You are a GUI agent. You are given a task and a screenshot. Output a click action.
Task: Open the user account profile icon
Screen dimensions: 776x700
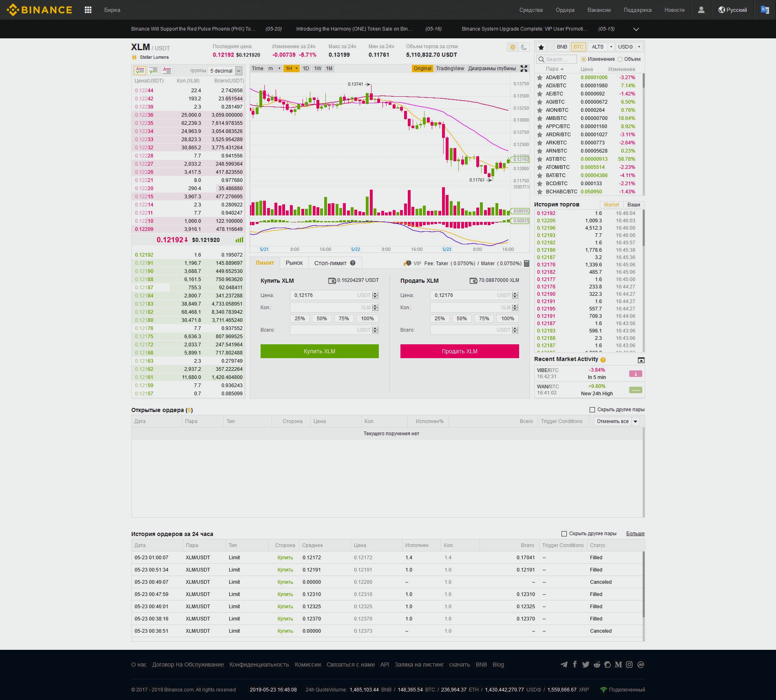point(701,10)
